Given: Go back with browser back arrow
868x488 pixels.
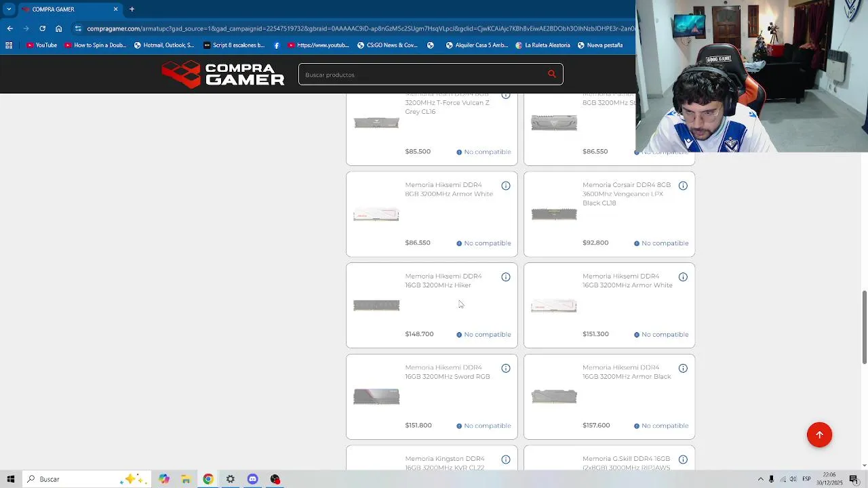Looking at the screenshot, I should (9, 28).
